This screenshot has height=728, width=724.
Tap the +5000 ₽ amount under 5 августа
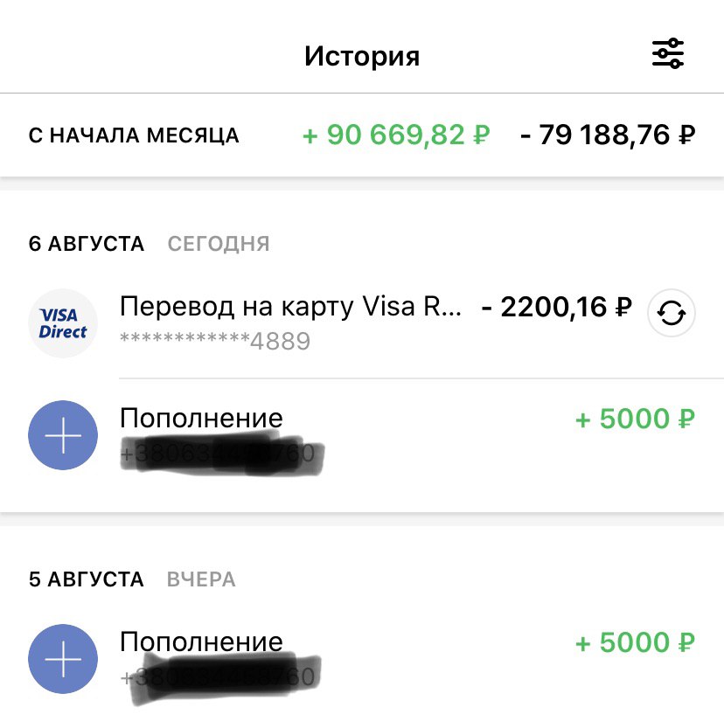[x=635, y=643]
